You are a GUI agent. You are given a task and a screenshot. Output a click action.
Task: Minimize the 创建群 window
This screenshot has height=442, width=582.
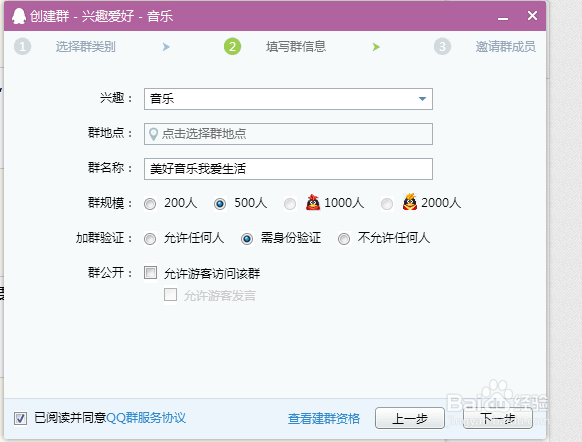[503, 17]
